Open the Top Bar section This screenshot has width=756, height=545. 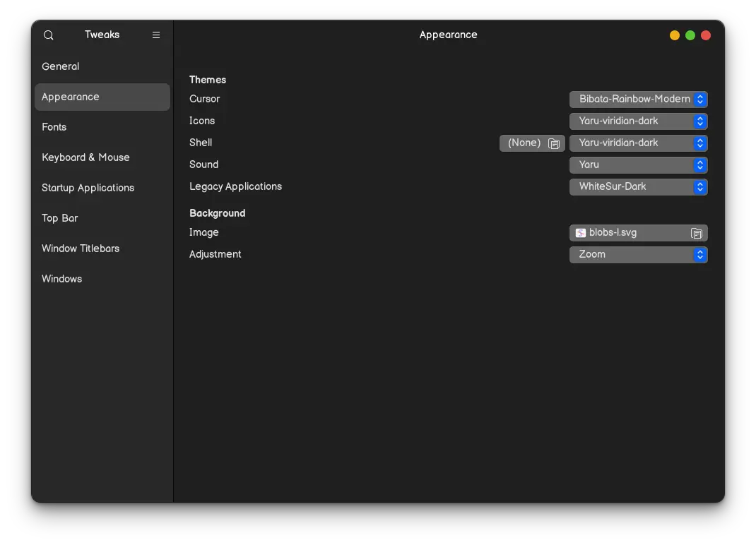pos(102,218)
